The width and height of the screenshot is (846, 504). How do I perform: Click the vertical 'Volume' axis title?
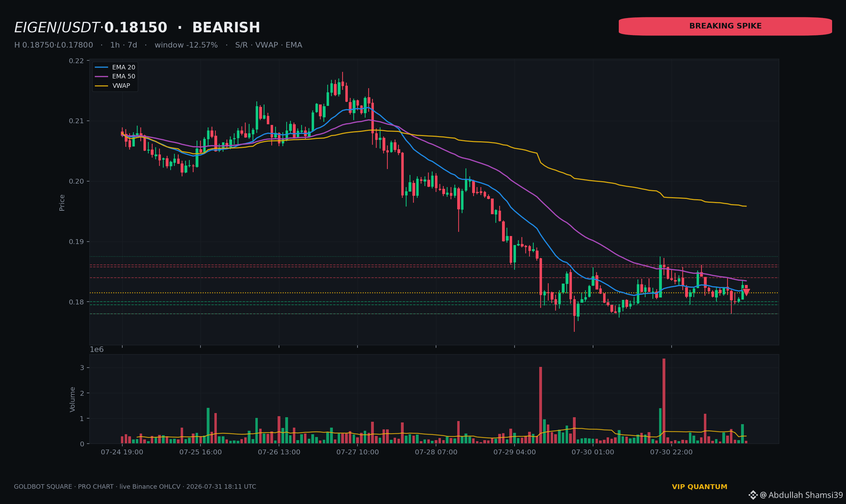pos(72,400)
